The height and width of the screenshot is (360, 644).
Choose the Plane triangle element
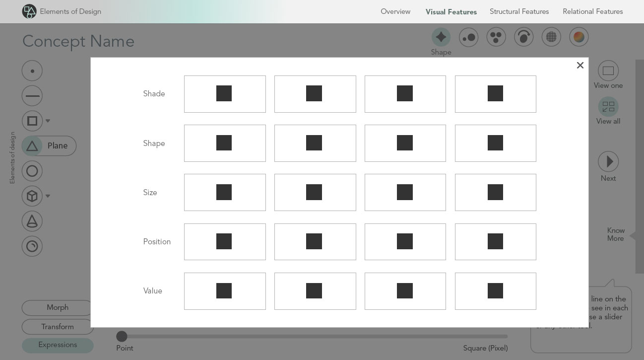pos(32,146)
